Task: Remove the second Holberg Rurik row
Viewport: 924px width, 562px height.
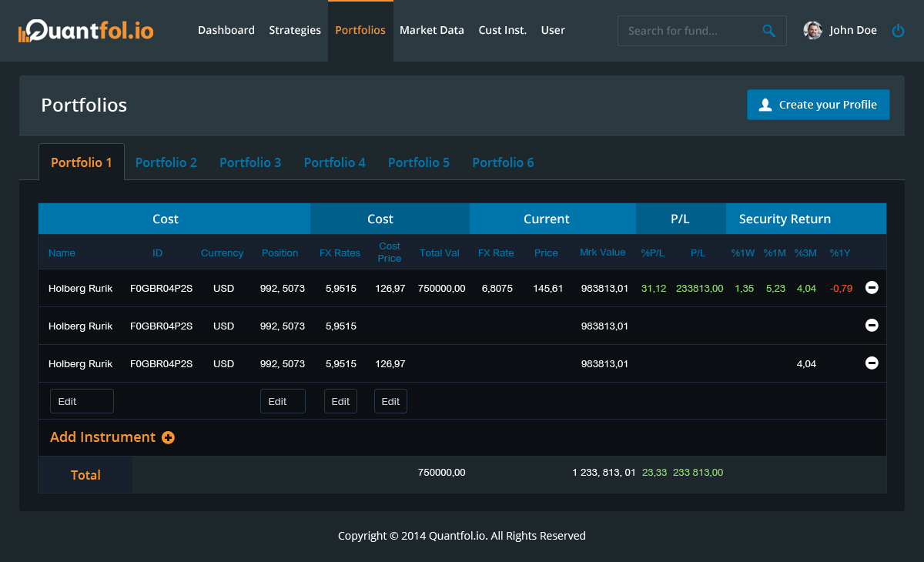Action: (x=872, y=326)
